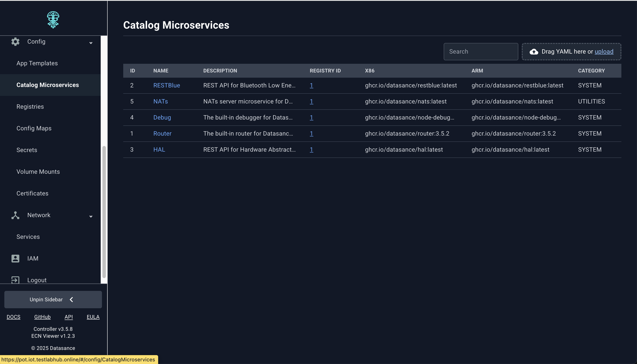Click the Config gear icon
This screenshot has height=364, width=637.
[15, 41]
